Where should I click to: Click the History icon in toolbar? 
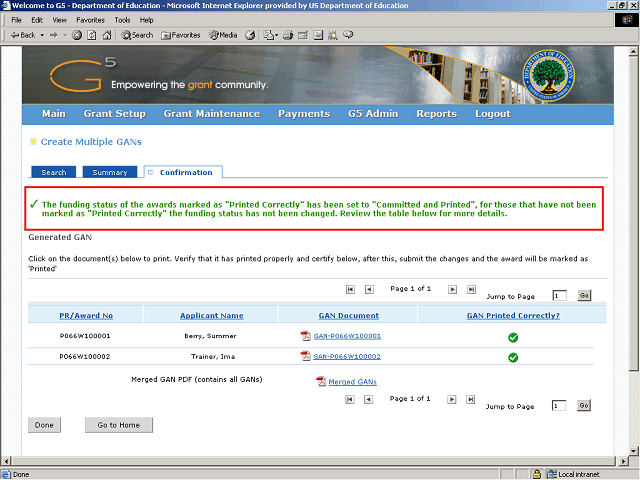coord(250,35)
